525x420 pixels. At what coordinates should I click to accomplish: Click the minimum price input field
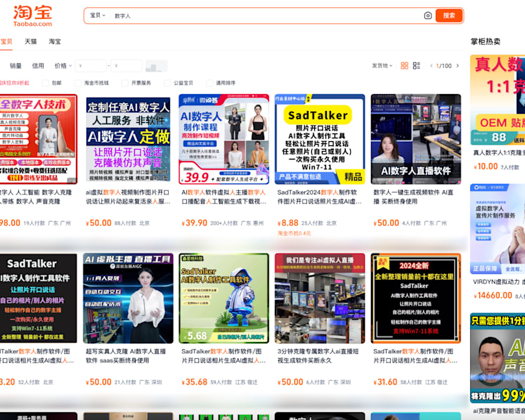[x=91, y=66]
